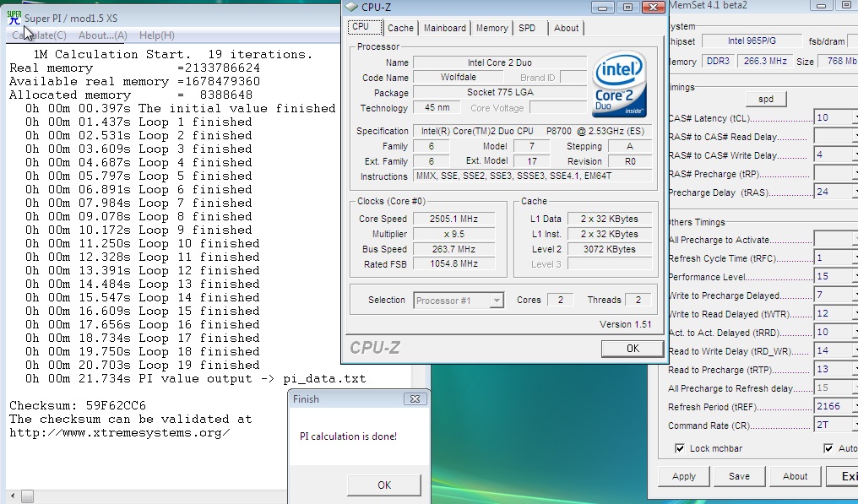The image size is (858, 504).
Task: Click the cut-off Exit button in MemSet
Action: 843,477
